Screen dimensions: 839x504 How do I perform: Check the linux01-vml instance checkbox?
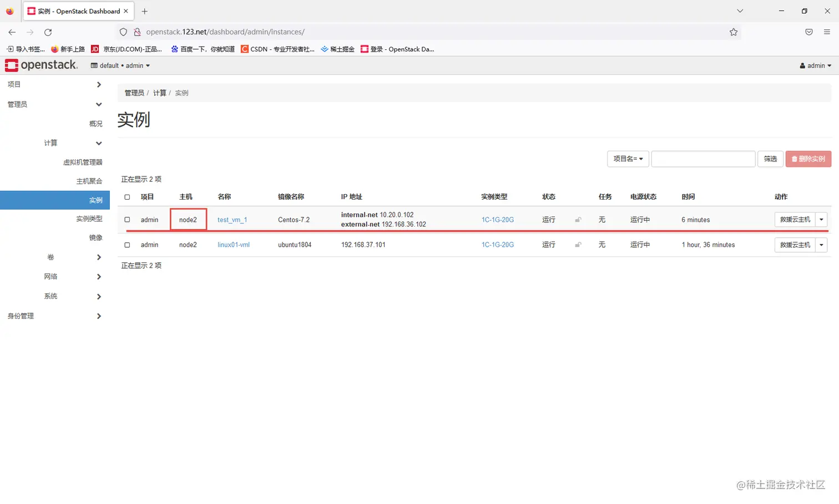[x=127, y=245]
